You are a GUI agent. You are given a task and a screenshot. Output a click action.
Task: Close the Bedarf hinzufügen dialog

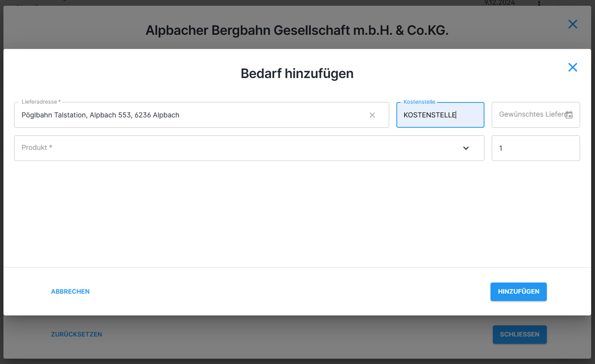pyautogui.click(x=572, y=67)
